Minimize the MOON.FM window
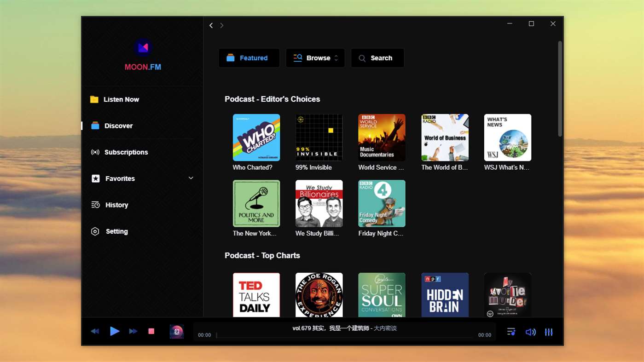This screenshot has width=644, height=362. click(x=510, y=23)
